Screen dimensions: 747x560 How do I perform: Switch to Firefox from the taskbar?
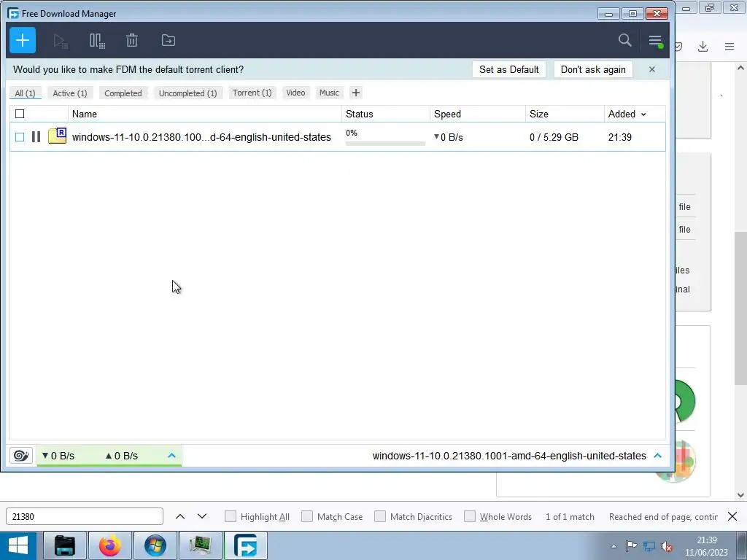click(110, 545)
